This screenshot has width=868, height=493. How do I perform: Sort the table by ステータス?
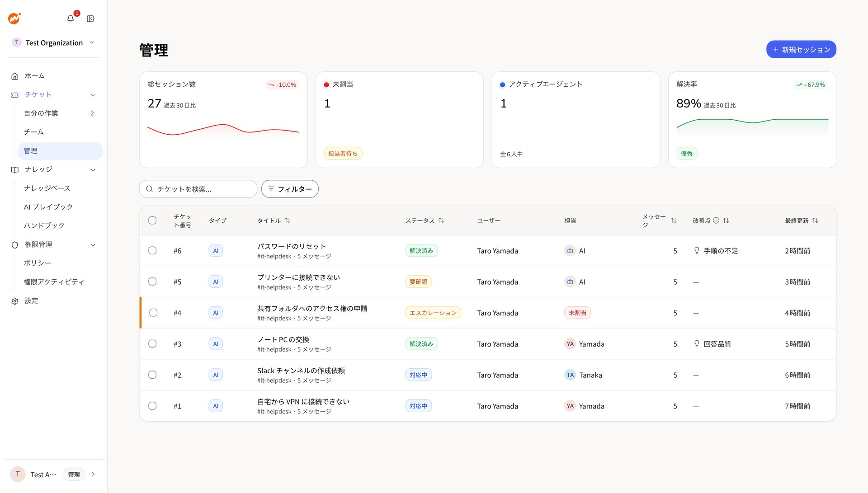coord(442,221)
